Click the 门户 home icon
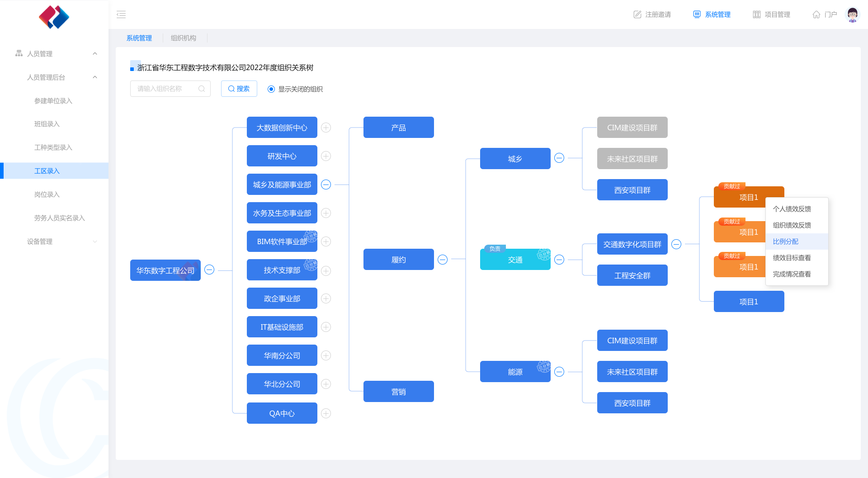This screenshot has height=478, width=868. tap(816, 14)
